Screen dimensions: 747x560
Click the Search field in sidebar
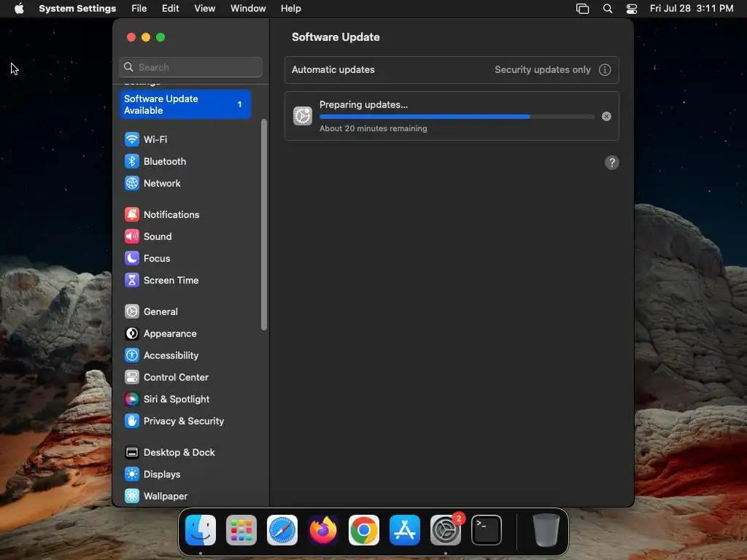point(190,67)
